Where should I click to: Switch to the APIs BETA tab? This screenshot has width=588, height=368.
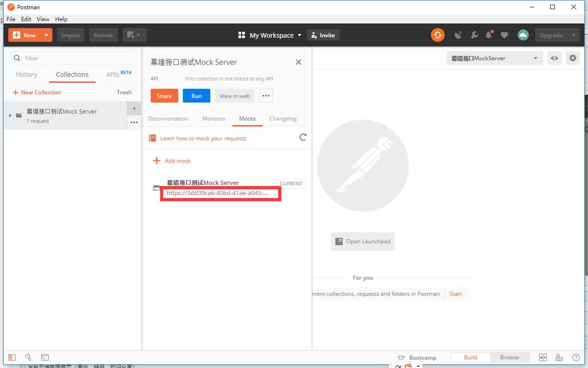119,74
